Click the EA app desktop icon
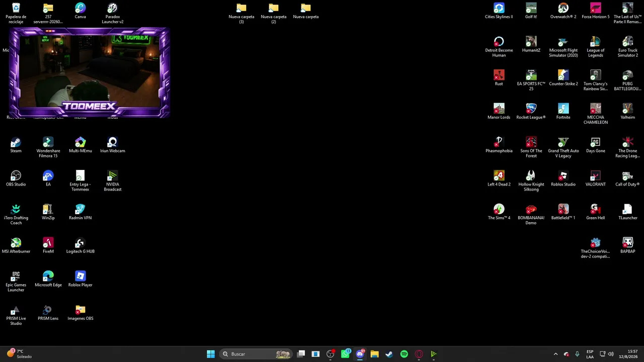The image size is (644, 362). [48, 178]
